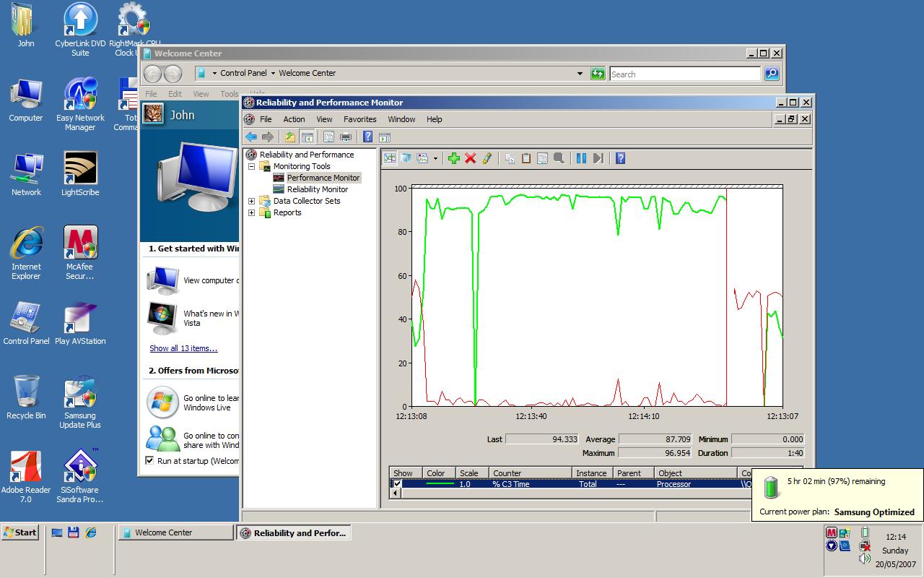Freeze the display with the pause button
This screenshot has width=924, height=578.
click(x=581, y=158)
